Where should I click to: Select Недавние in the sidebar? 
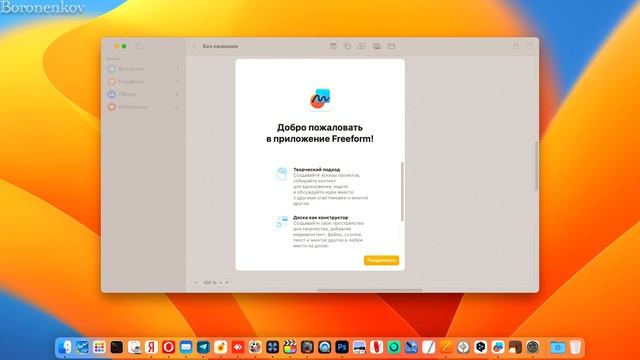tap(144, 81)
